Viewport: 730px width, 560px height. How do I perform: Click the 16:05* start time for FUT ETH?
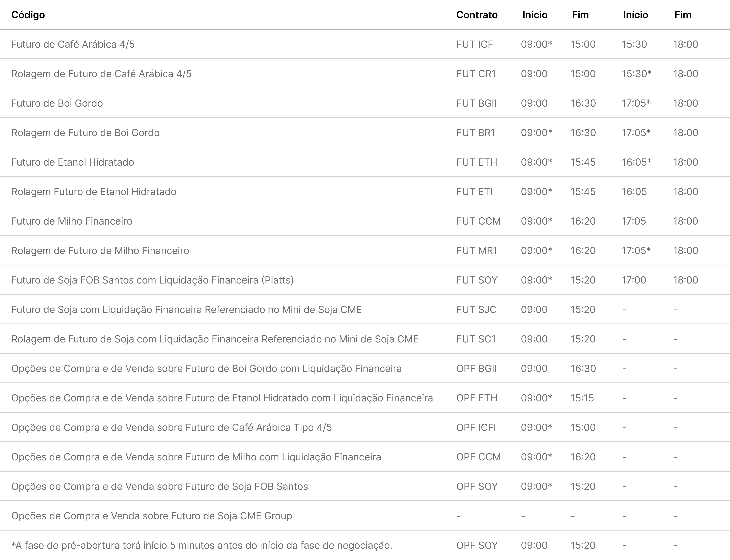tap(637, 162)
